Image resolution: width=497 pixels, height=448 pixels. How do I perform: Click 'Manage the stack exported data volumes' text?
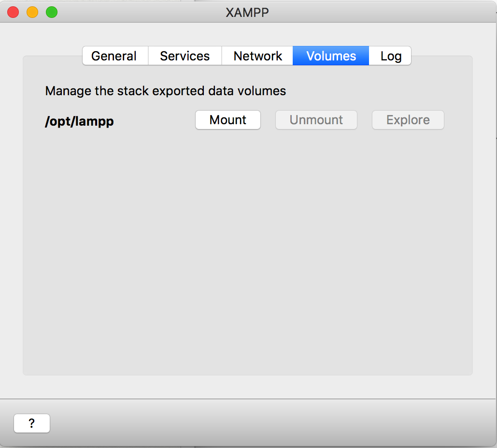pos(165,91)
